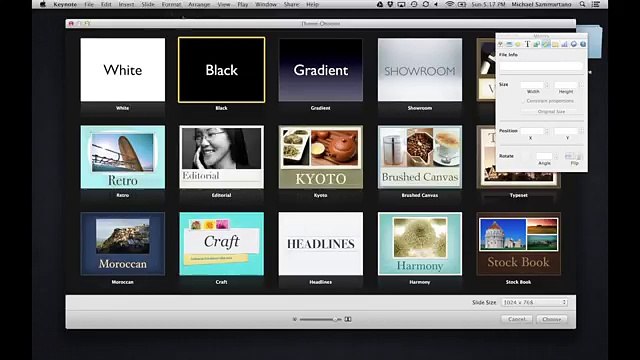Click the volume icon in menu bar

click(x=436, y=4)
